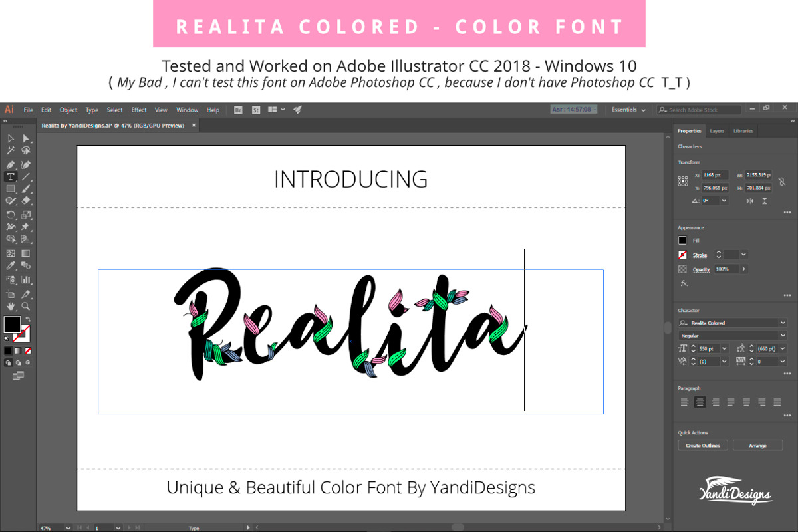Select the Eraser tool

[26, 200]
